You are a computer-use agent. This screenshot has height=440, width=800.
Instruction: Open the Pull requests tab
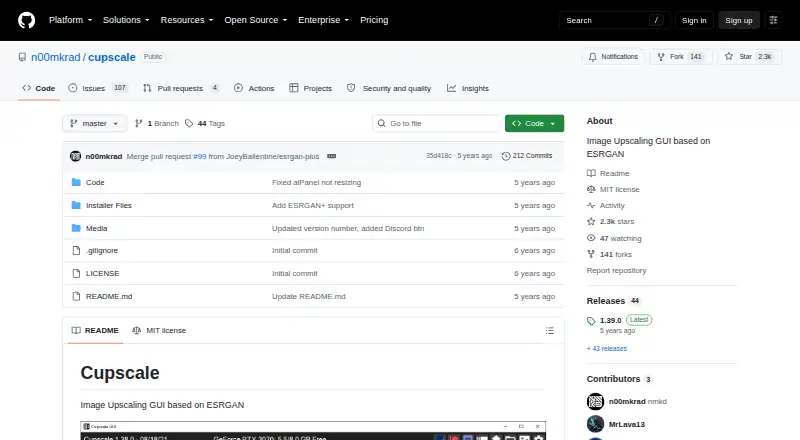[x=182, y=88]
